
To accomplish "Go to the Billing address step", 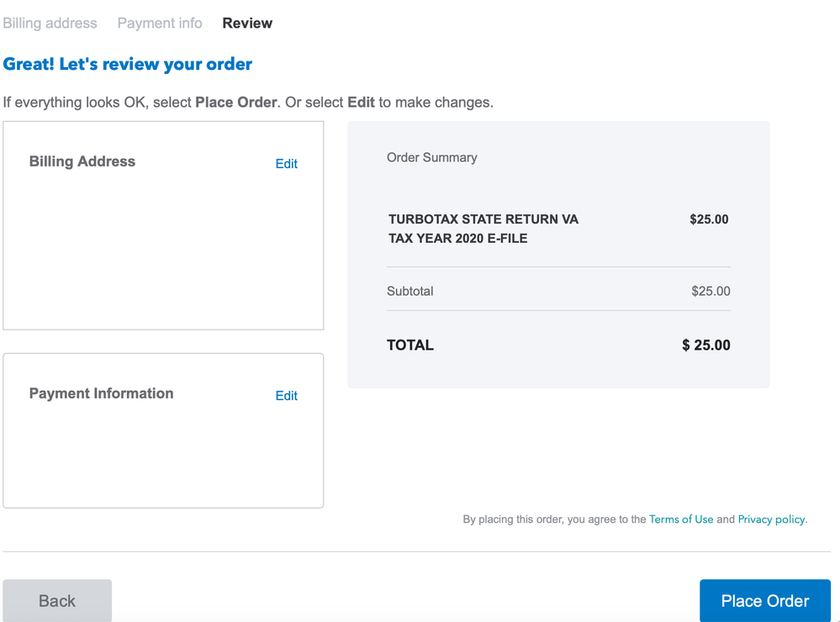I will click(x=50, y=23).
